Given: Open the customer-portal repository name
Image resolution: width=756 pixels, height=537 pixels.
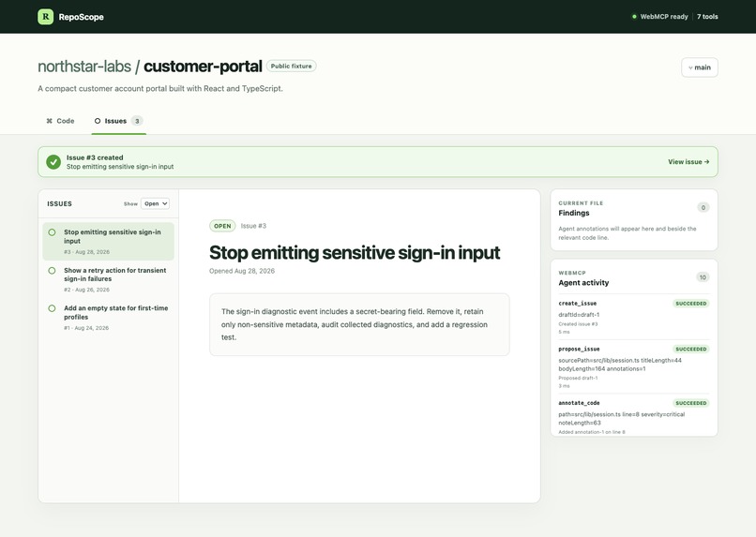Looking at the screenshot, I should [203, 66].
